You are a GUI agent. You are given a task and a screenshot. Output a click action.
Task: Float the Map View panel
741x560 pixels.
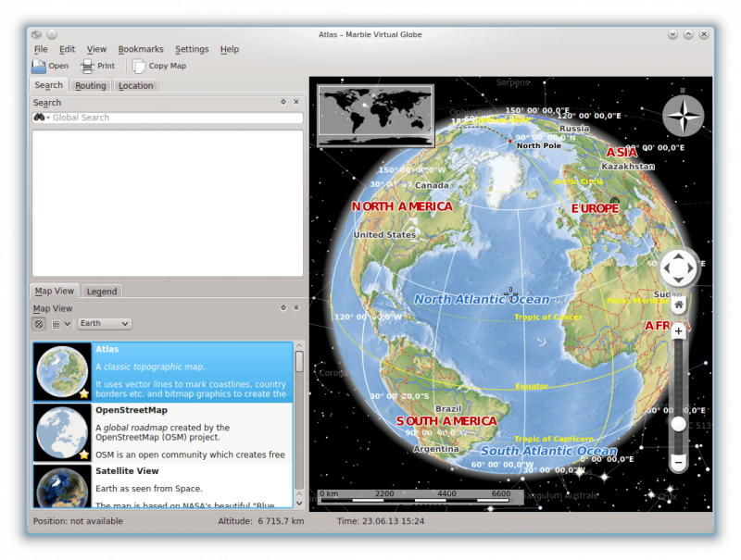click(283, 308)
